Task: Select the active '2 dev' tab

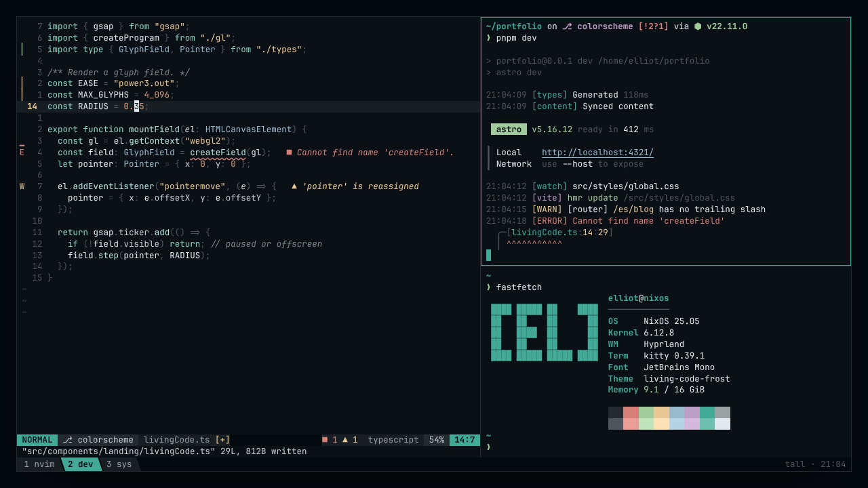Action: tap(81, 464)
